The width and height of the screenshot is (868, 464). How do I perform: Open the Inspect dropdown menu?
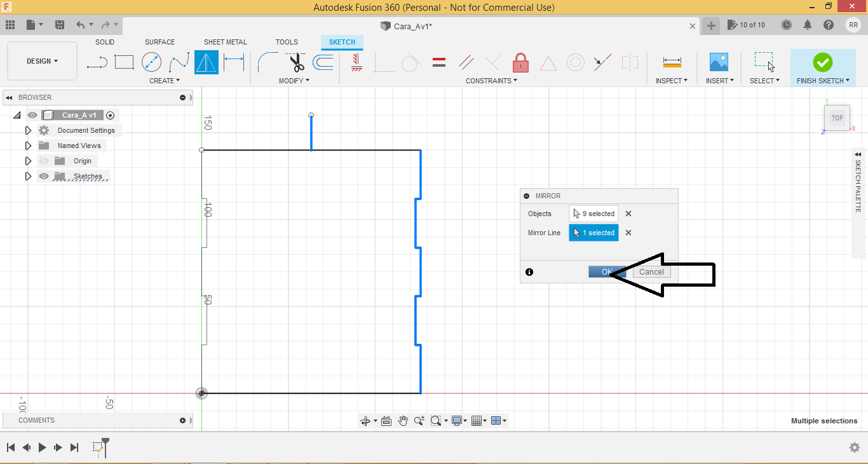(x=672, y=81)
